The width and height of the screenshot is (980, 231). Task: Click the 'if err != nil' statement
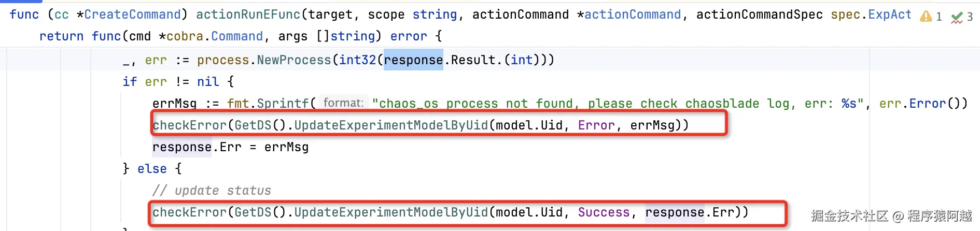click(x=171, y=82)
